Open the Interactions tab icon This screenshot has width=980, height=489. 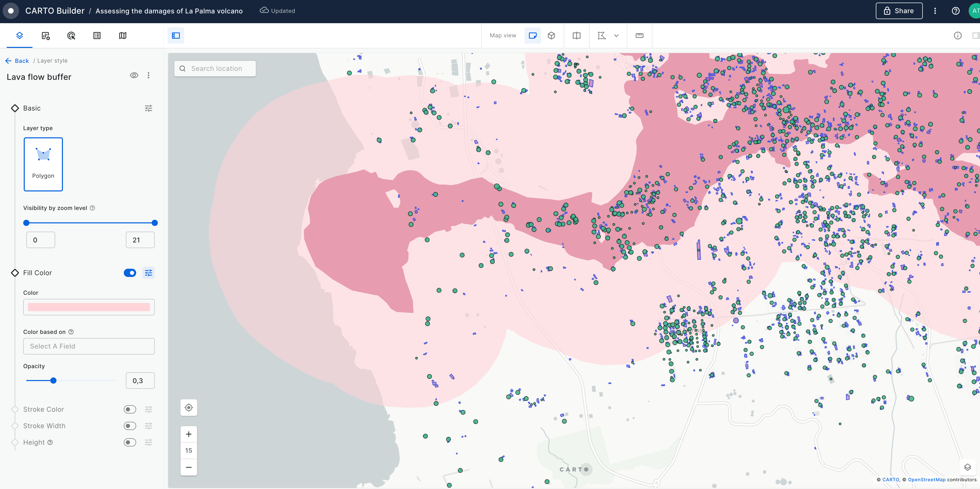click(71, 35)
